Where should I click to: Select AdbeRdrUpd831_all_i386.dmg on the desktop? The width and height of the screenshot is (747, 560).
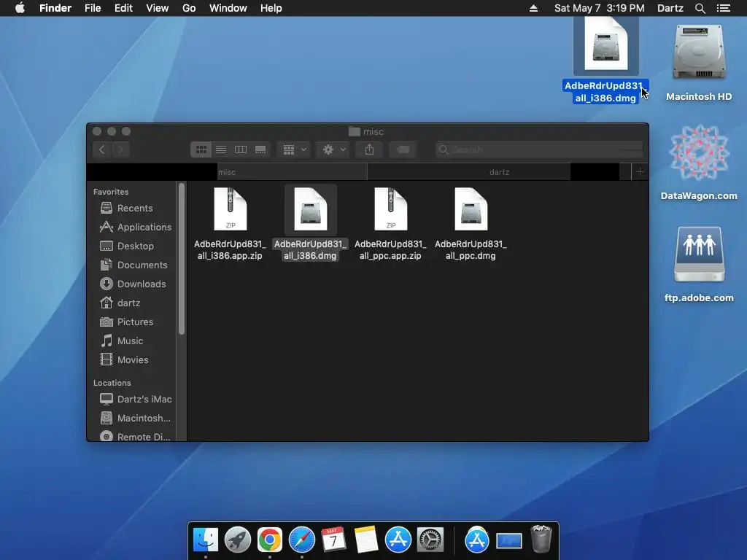pos(605,61)
